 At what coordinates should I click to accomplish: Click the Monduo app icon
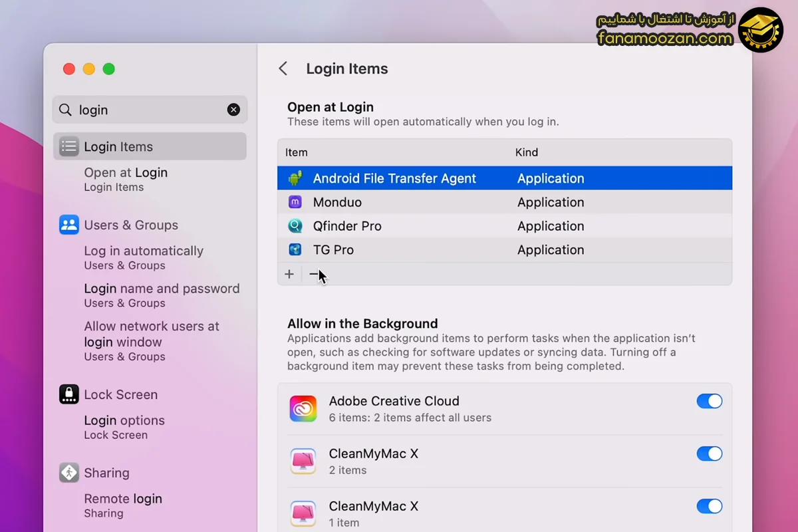(295, 202)
